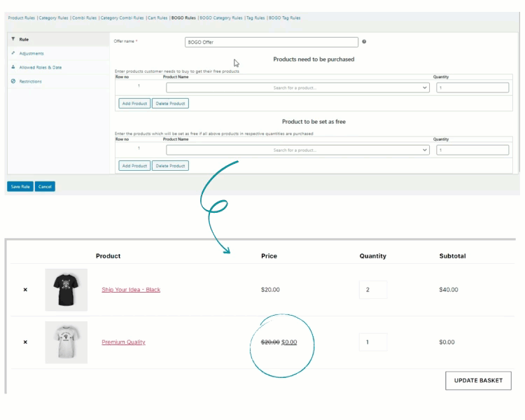Click Add Product under purchased products

(134, 104)
